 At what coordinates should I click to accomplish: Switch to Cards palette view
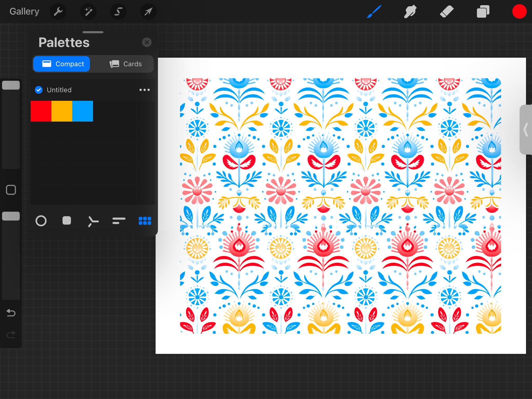point(125,64)
